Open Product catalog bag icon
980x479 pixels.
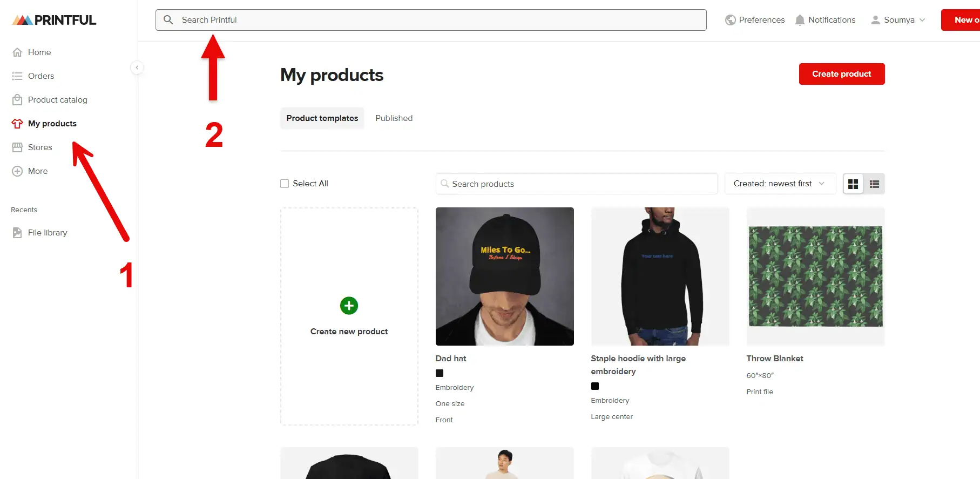pyautogui.click(x=17, y=100)
